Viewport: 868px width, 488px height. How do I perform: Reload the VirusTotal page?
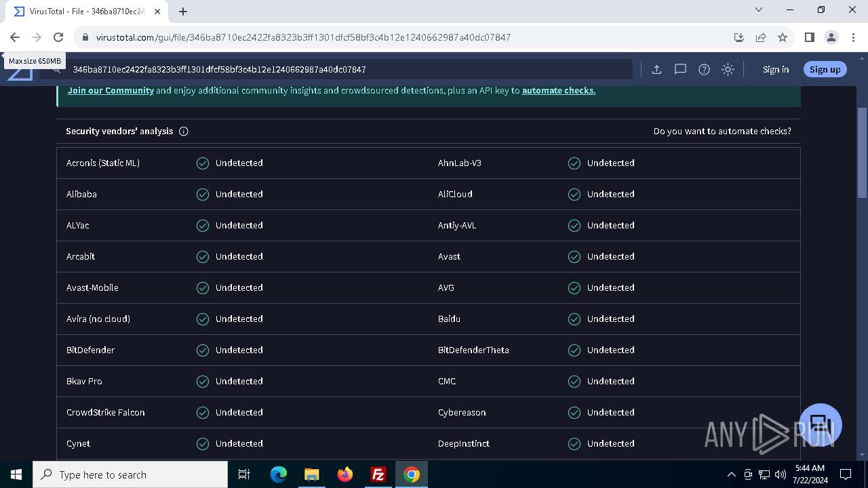coord(58,37)
